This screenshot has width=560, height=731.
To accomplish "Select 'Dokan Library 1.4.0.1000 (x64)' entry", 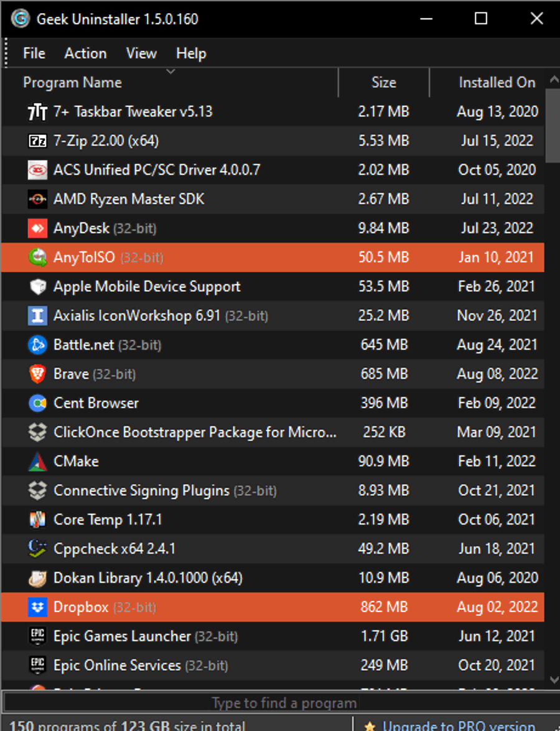I will pos(148,578).
